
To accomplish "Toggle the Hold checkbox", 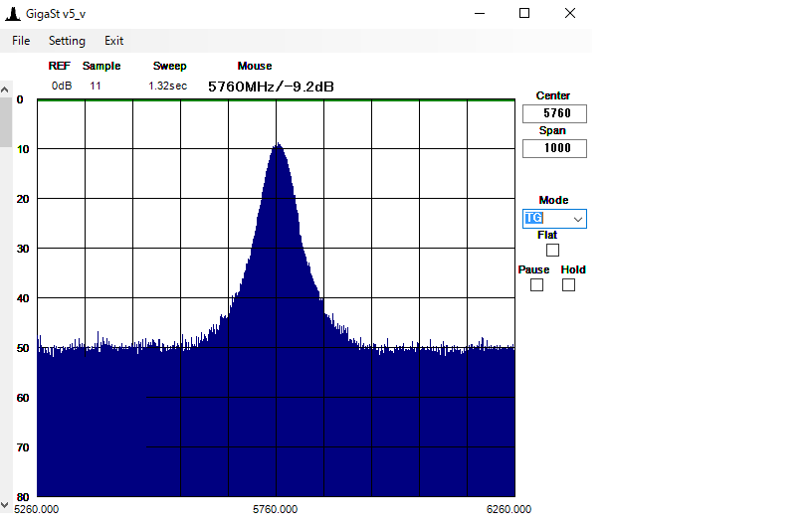I will (x=569, y=285).
